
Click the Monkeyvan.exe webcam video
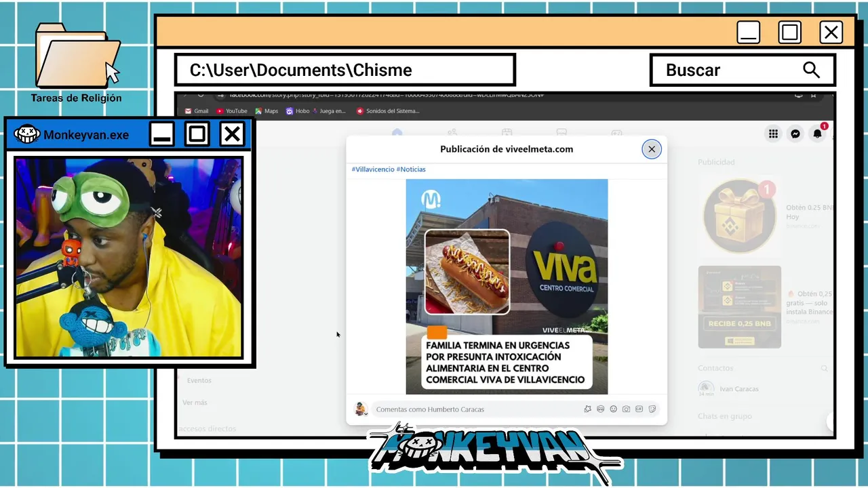pos(128,258)
